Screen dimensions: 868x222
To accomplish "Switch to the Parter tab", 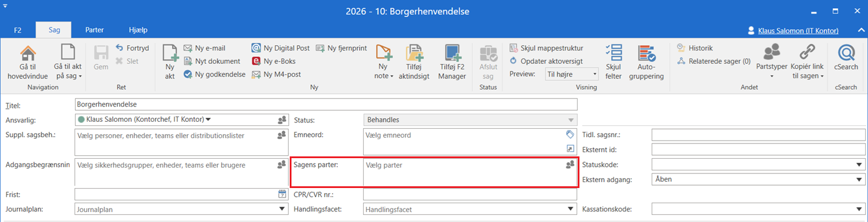I will (x=94, y=30).
